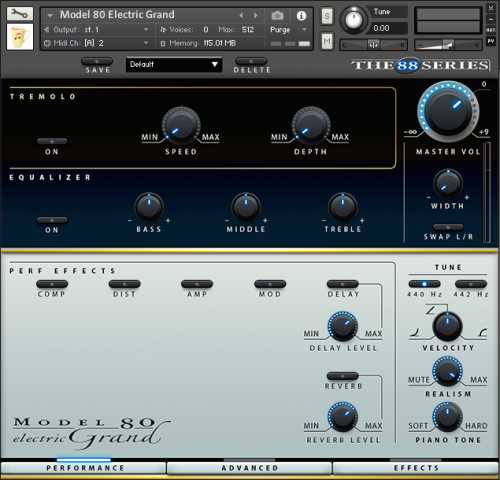The height and width of the screenshot is (480, 500).
Task: Select the next instrument arrow
Action: (x=256, y=15)
